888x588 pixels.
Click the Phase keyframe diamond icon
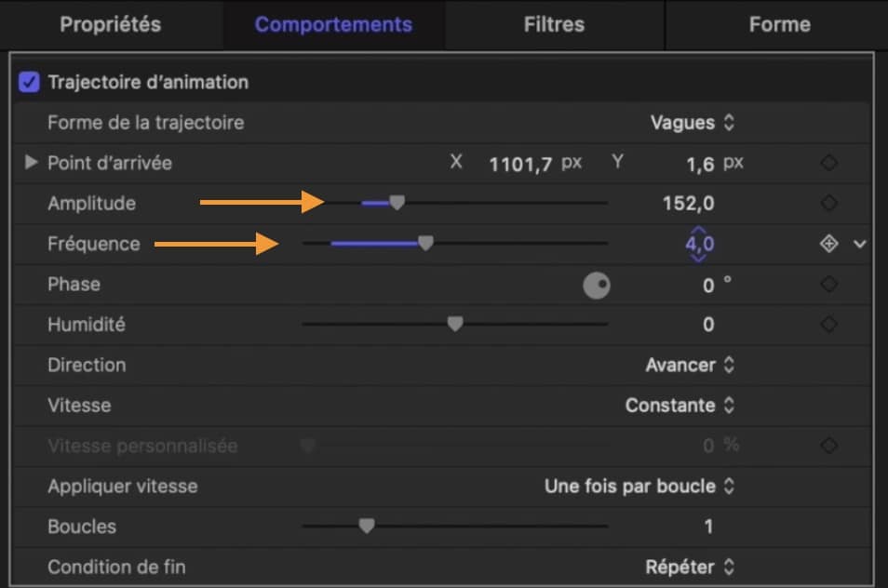coord(828,284)
